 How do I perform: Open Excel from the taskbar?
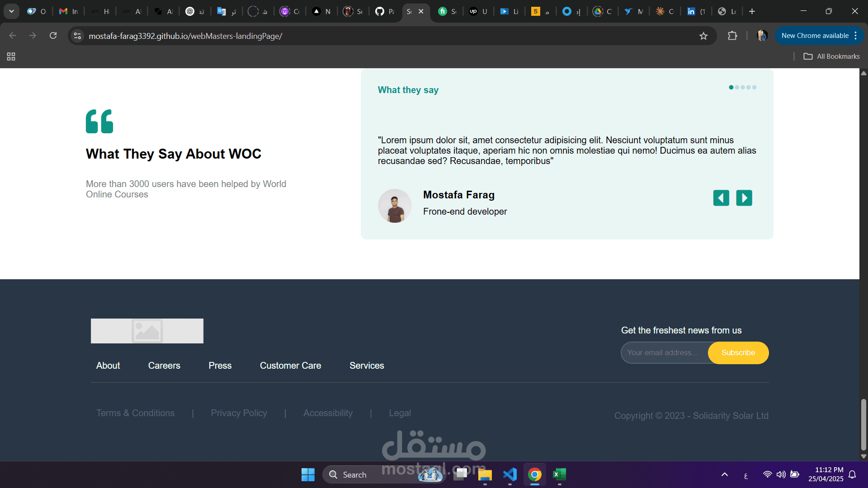tap(559, 474)
